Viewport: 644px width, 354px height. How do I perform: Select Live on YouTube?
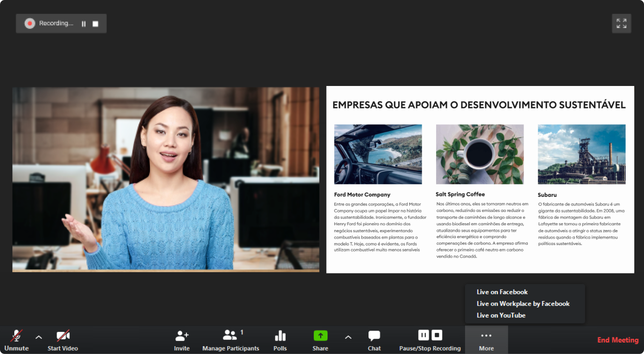[501, 315]
